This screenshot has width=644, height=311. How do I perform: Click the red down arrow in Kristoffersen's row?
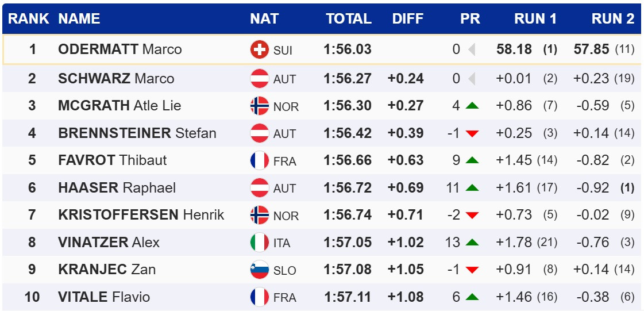pos(472,216)
